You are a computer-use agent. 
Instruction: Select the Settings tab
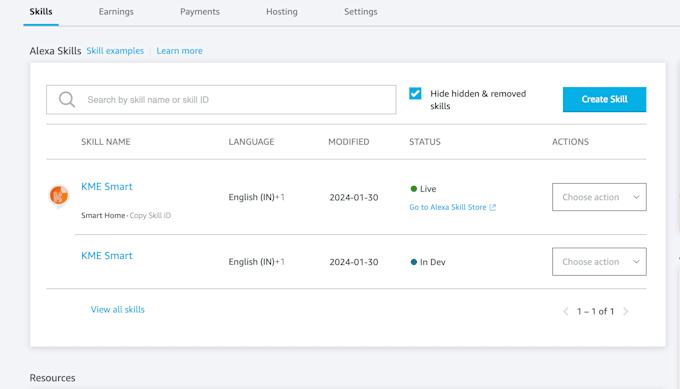tap(361, 12)
